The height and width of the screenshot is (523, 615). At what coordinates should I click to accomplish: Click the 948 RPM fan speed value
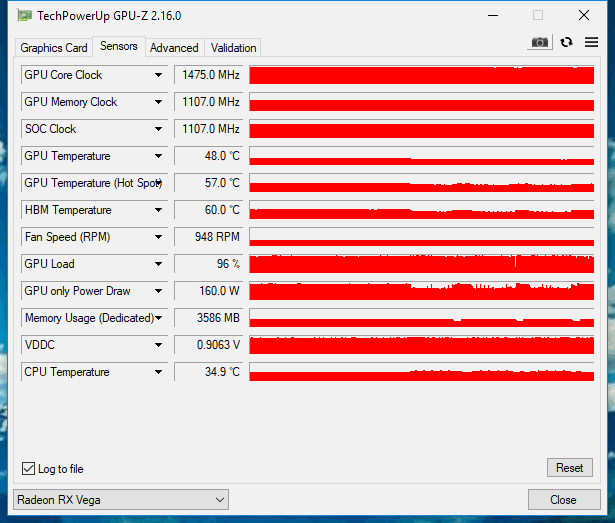[x=209, y=237]
